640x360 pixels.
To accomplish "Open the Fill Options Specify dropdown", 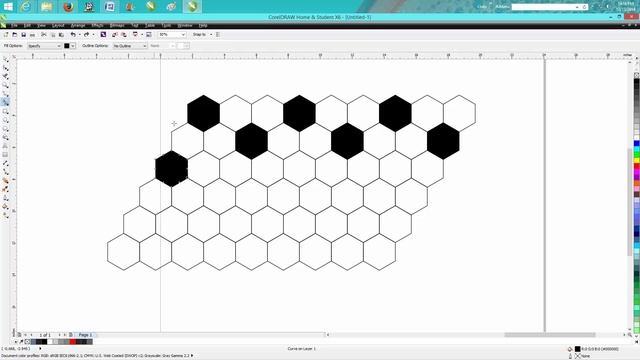I will 44,46.
